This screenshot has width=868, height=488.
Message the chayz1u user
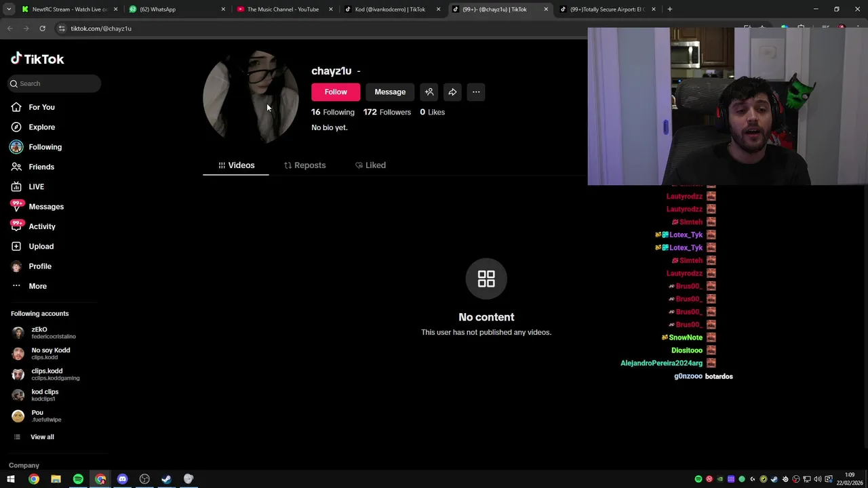(390, 92)
